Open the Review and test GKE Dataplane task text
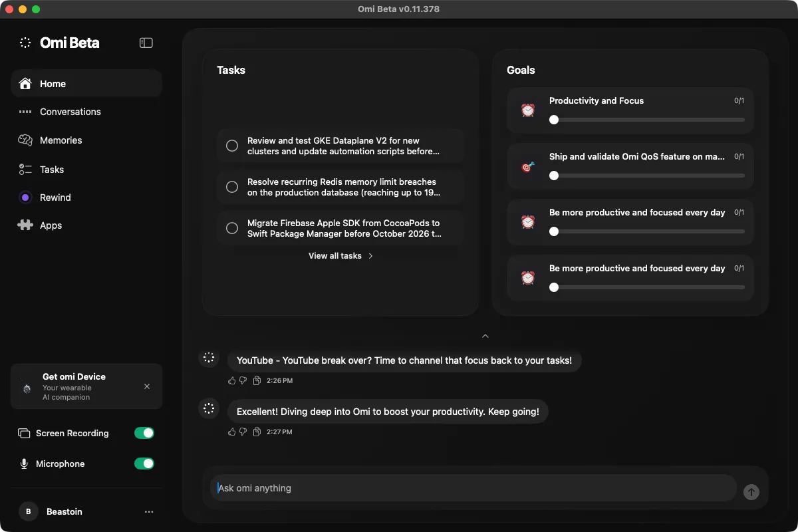 pyautogui.click(x=343, y=146)
